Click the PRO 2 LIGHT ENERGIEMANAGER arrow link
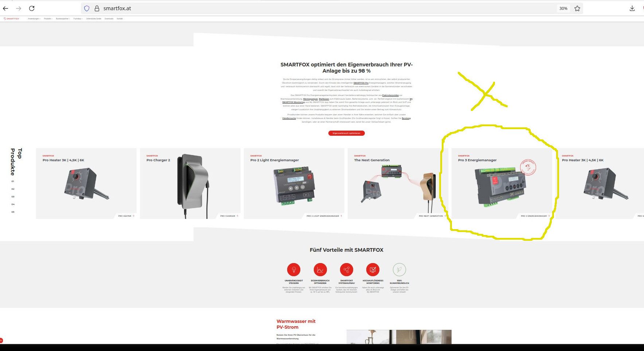The height and width of the screenshot is (351, 644). (x=324, y=216)
